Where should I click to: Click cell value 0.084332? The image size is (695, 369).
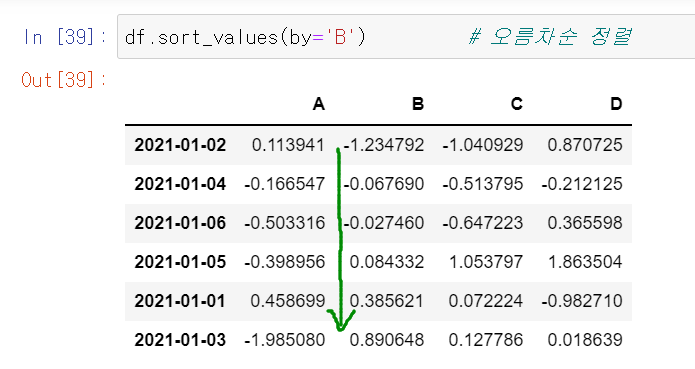click(x=387, y=262)
